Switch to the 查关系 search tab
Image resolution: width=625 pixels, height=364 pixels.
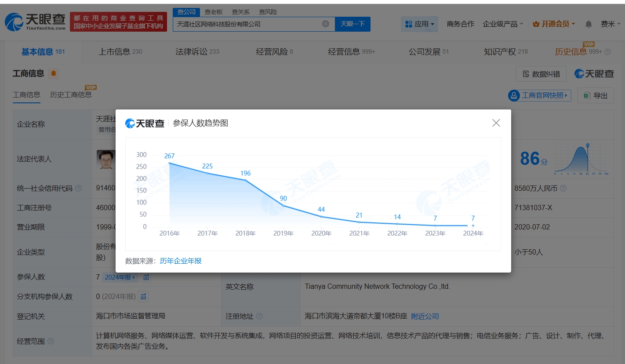(241, 12)
